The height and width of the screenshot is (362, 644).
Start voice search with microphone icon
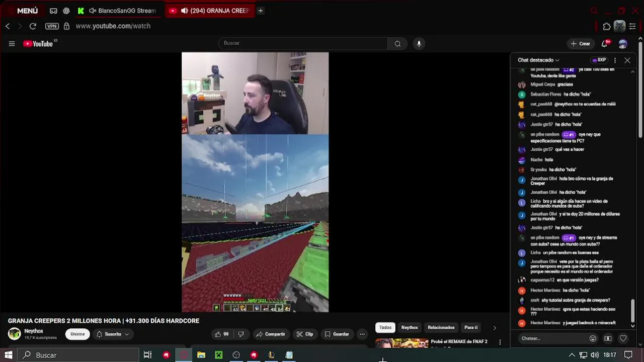pos(419,44)
